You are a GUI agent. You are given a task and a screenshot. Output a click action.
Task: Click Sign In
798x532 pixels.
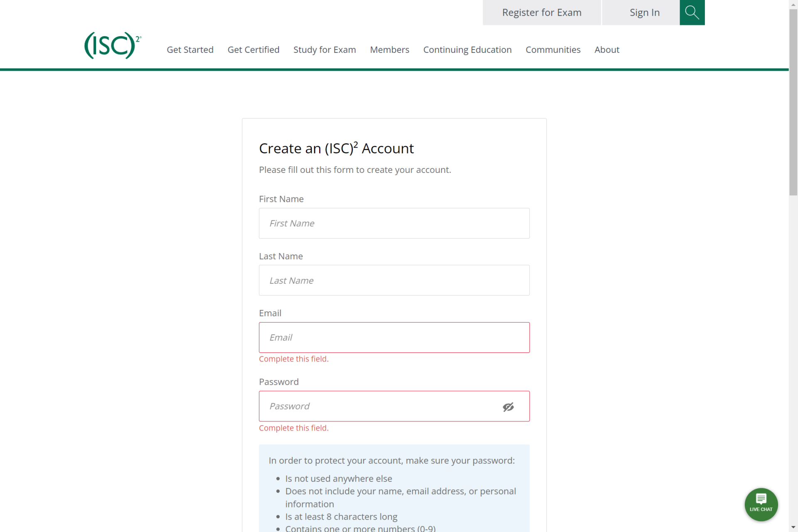pyautogui.click(x=644, y=12)
